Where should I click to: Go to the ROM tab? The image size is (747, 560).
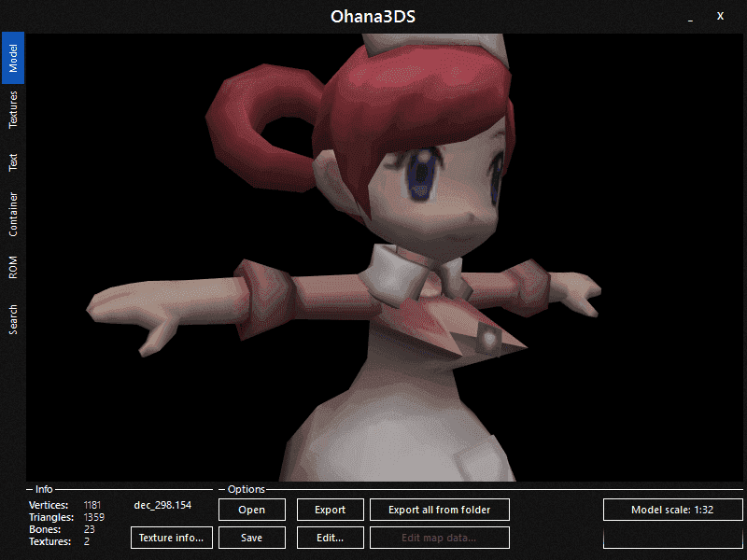tap(13, 267)
